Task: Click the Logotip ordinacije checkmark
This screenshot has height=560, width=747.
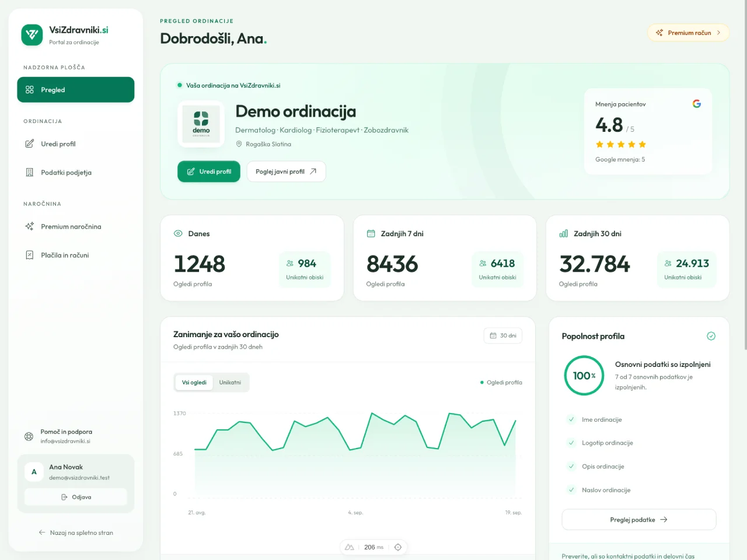Action: coord(571,443)
